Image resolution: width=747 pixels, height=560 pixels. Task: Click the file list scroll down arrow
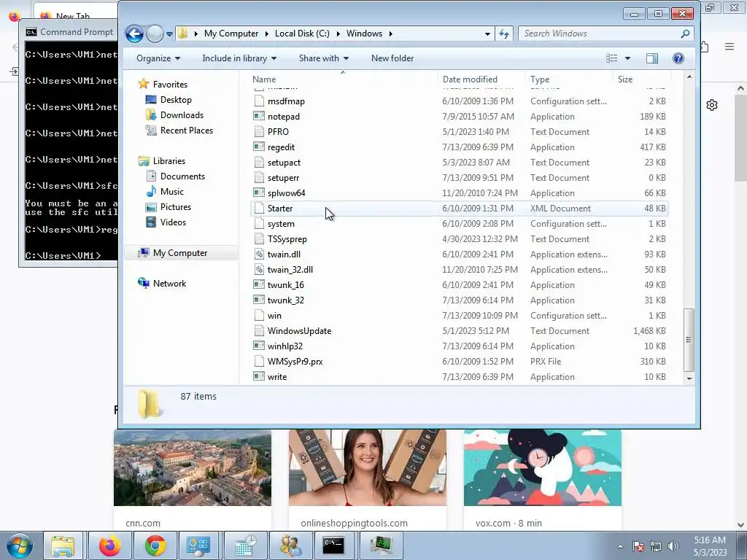pos(689,378)
